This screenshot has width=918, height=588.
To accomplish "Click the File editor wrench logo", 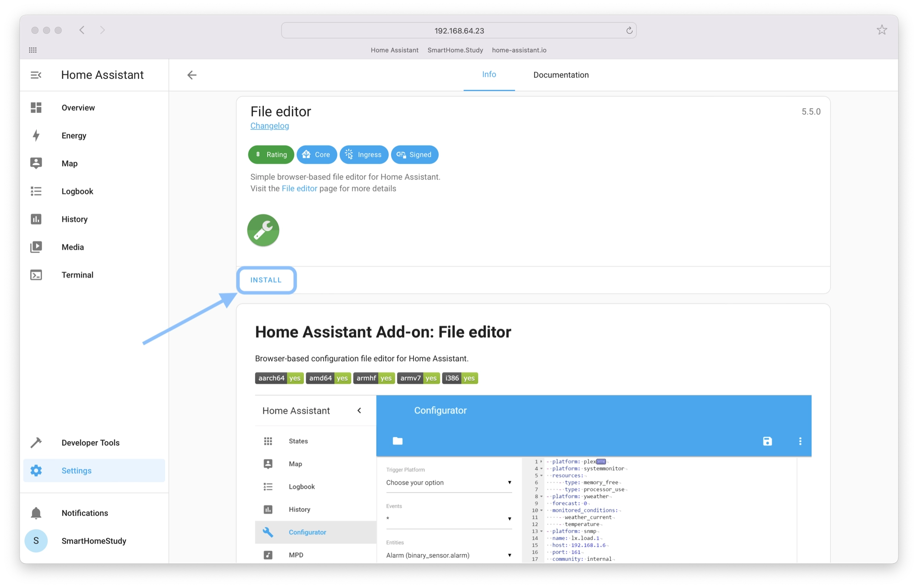I will point(263,230).
